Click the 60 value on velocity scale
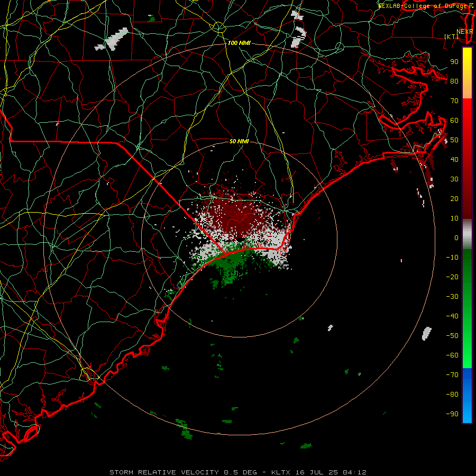 (454, 121)
